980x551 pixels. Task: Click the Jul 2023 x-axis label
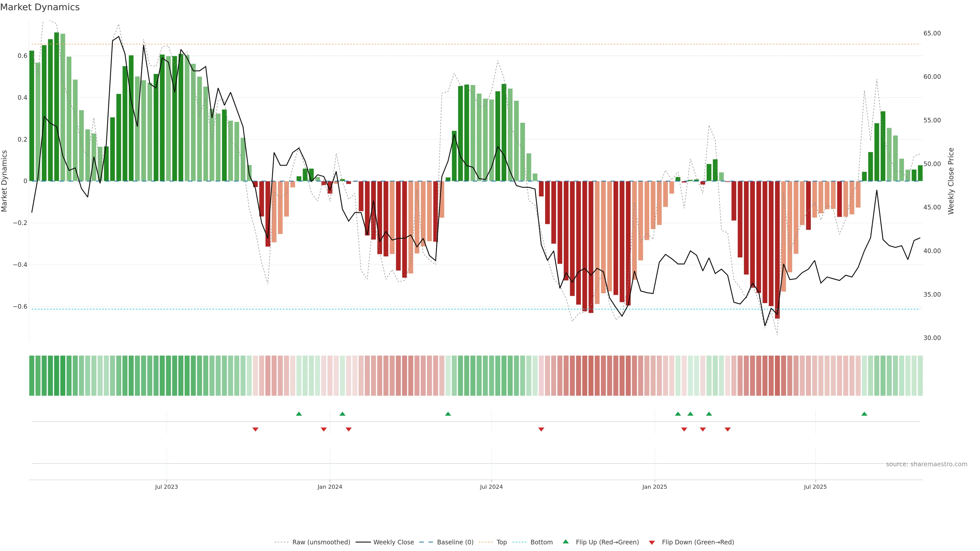pos(166,487)
